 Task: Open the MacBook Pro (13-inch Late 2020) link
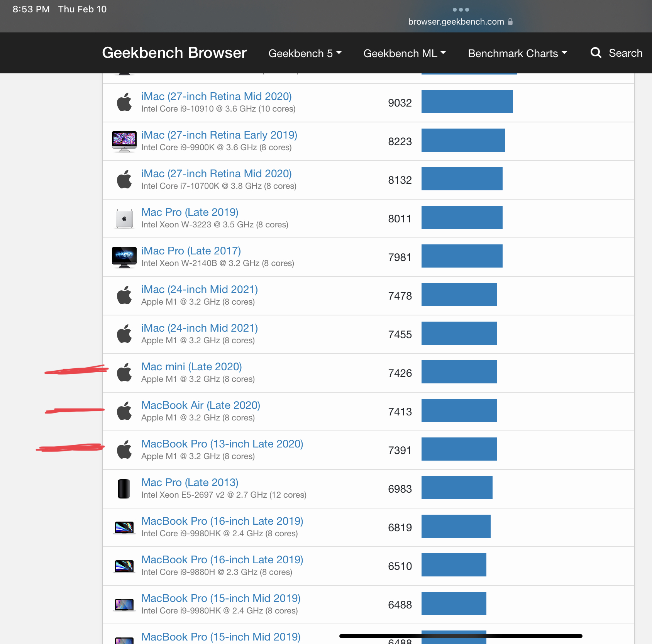click(222, 444)
